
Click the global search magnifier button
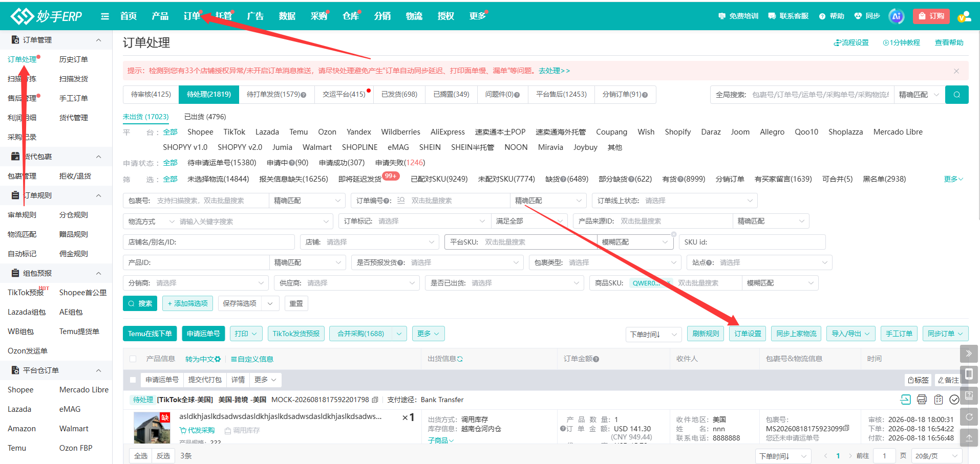(x=956, y=95)
